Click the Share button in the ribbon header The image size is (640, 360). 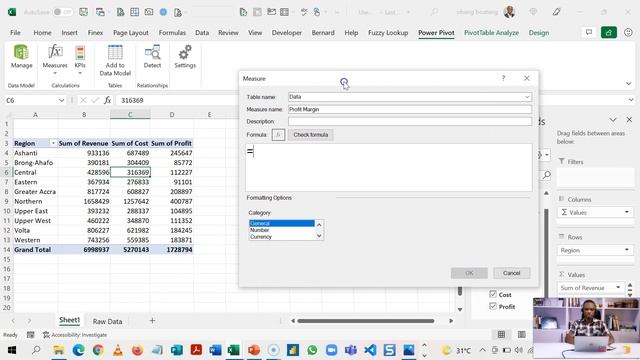(609, 33)
